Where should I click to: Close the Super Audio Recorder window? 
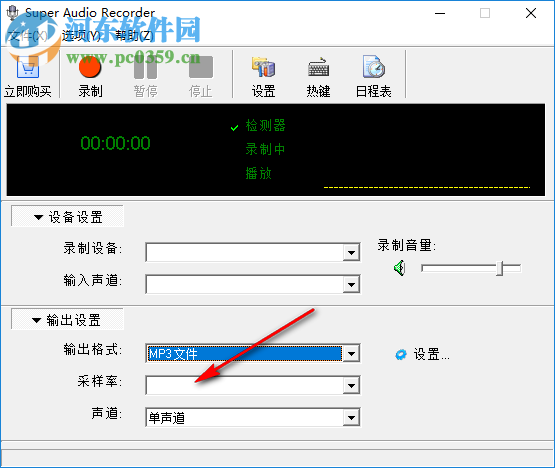pos(531,13)
